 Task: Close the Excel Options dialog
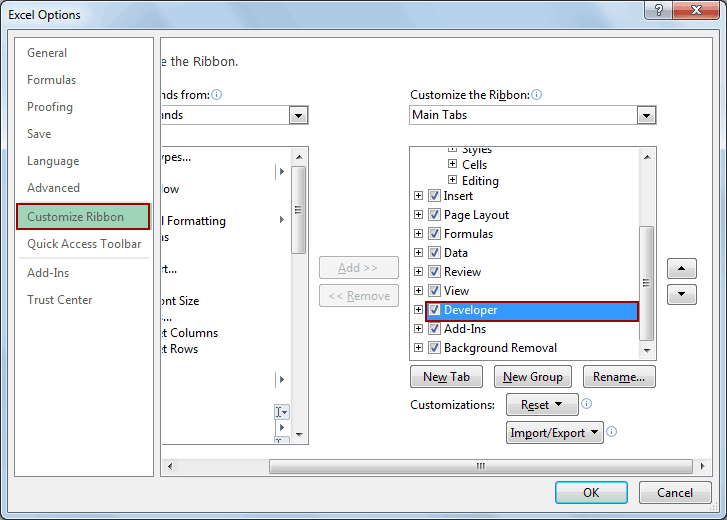(695, 10)
